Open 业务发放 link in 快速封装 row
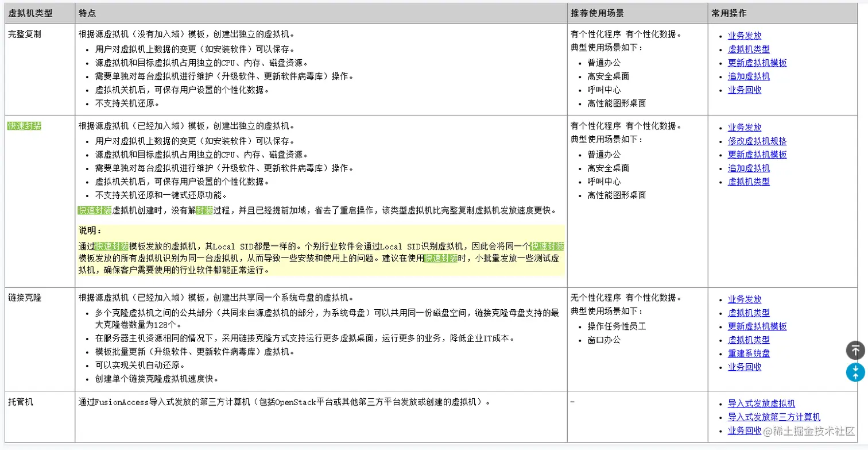The image size is (868, 450). [x=745, y=128]
